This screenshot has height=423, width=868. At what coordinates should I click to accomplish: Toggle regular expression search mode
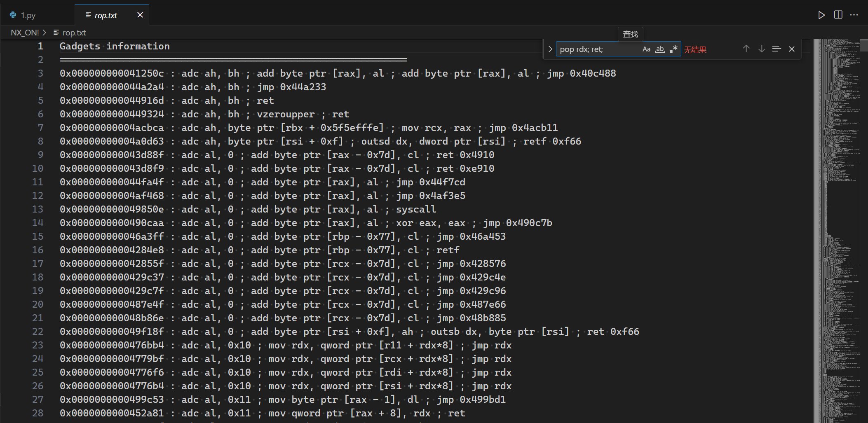pos(673,49)
